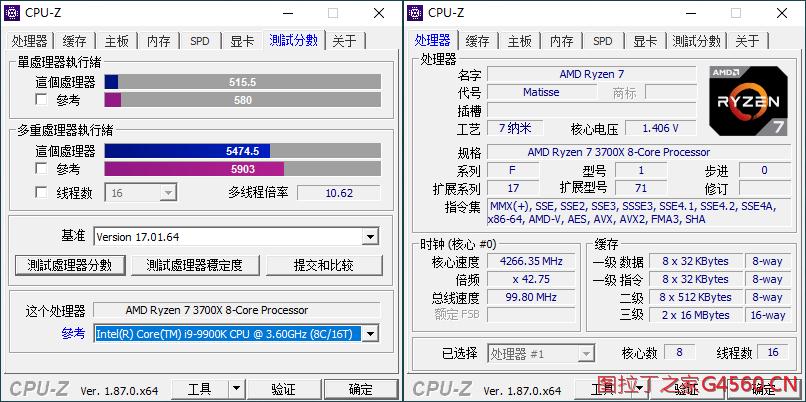Open the 工具 dropdown arrow in left window
Viewport: 806px width, 402px height.
click(x=236, y=389)
